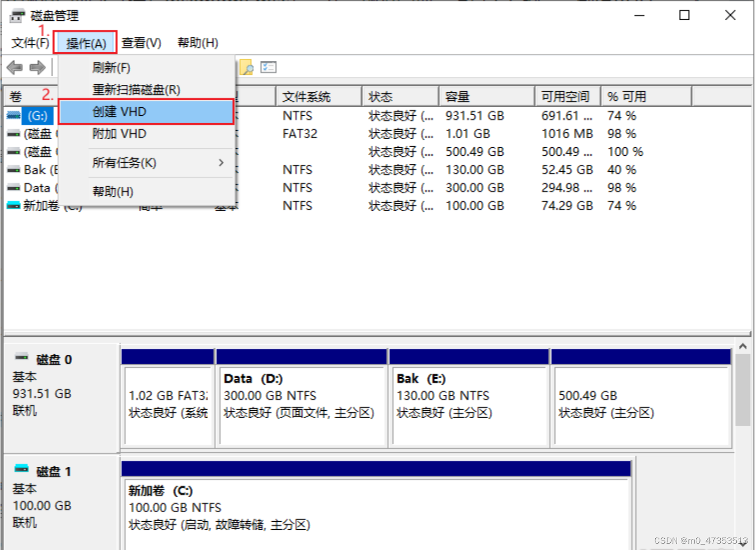Screen dimensions: 756x550
Task: Expand 所有任务(K) submenu
Action: [x=147, y=163]
